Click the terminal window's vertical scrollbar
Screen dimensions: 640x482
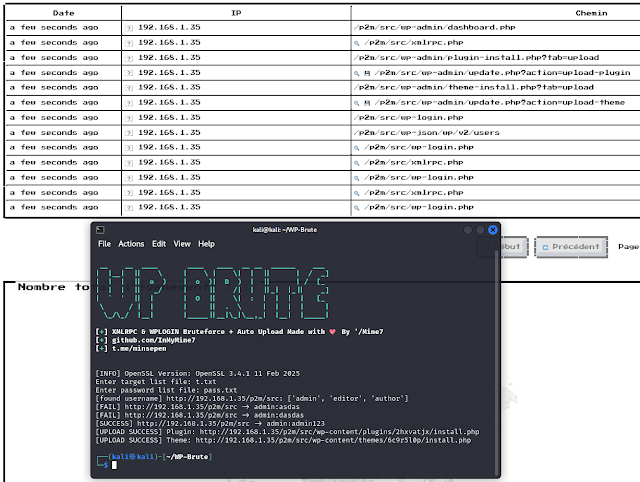(497, 363)
